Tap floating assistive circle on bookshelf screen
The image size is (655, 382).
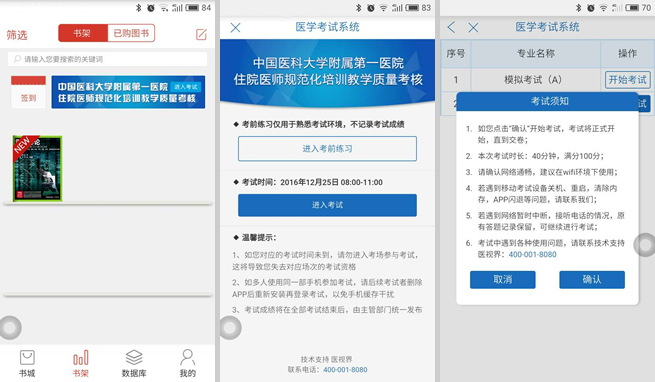click(10, 328)
